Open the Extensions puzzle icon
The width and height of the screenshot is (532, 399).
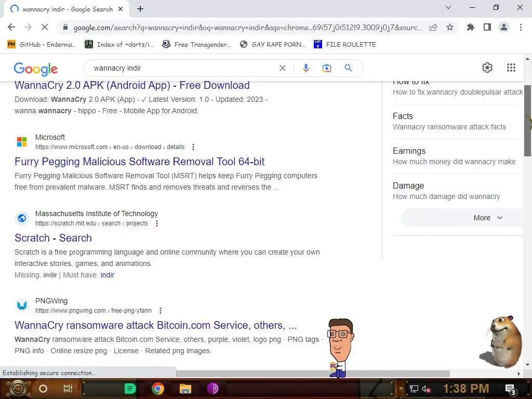click(x=471, y=27)
